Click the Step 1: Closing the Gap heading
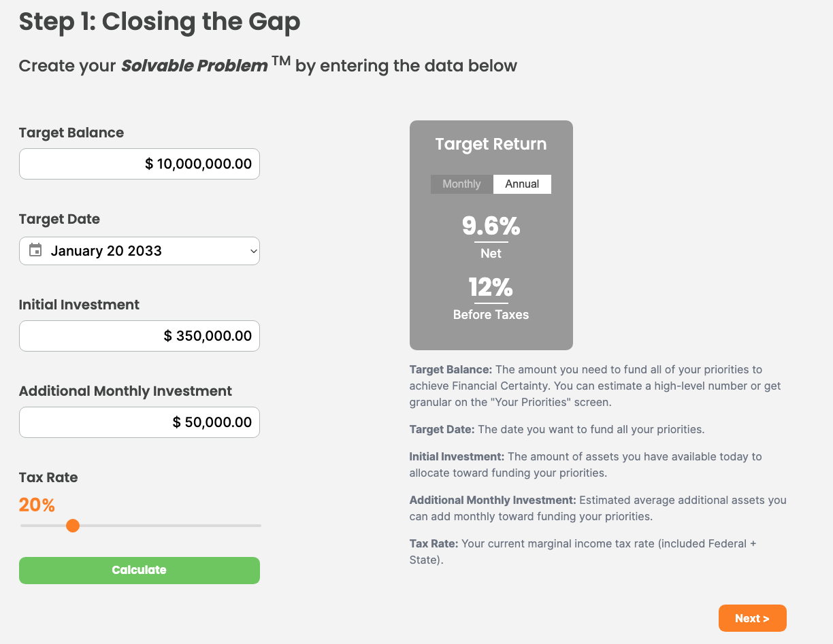 click(x=159, y=22)
